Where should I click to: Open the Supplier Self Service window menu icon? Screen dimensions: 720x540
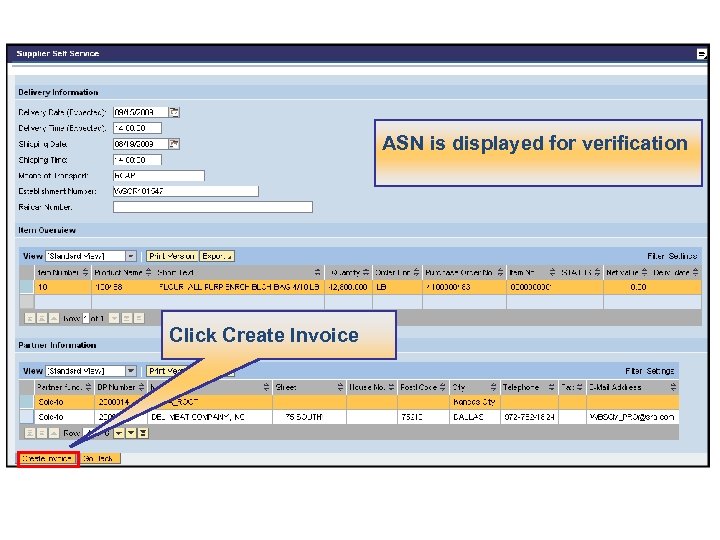(x=701, y=54)
